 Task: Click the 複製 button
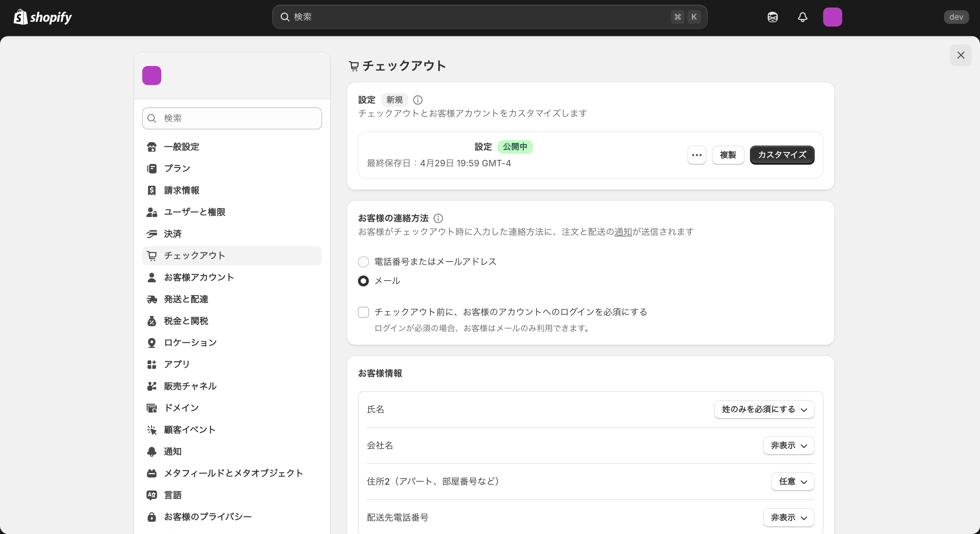coord(728,155)
